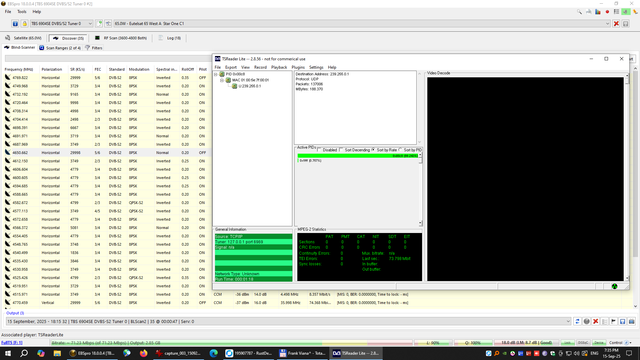Click the Lock indicator button in status bar
Viewport: 640px width, 360px height.
click(567, 343)
